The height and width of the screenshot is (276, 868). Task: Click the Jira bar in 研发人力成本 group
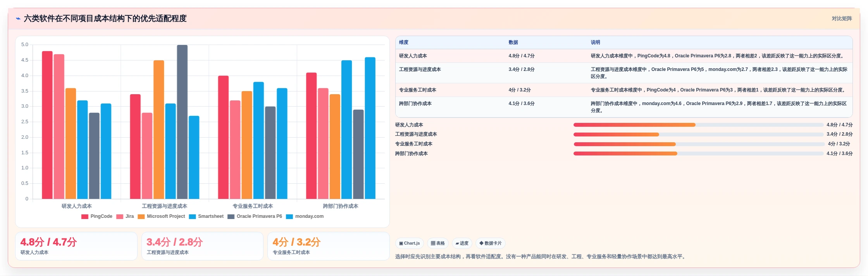click(59, 127)
